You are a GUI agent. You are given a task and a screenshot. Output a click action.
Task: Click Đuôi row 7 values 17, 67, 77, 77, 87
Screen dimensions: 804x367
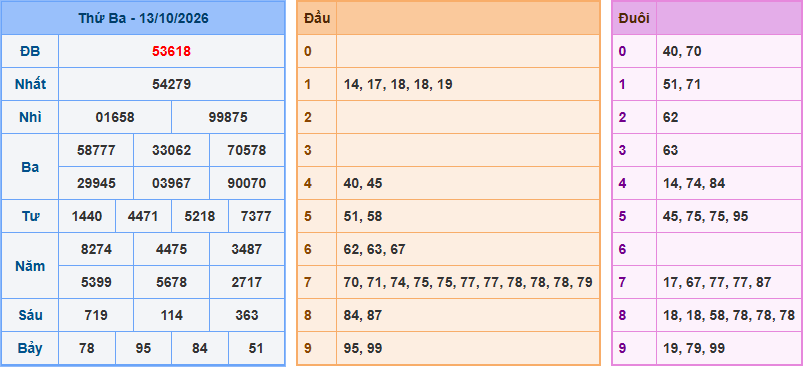click(717, 282)
